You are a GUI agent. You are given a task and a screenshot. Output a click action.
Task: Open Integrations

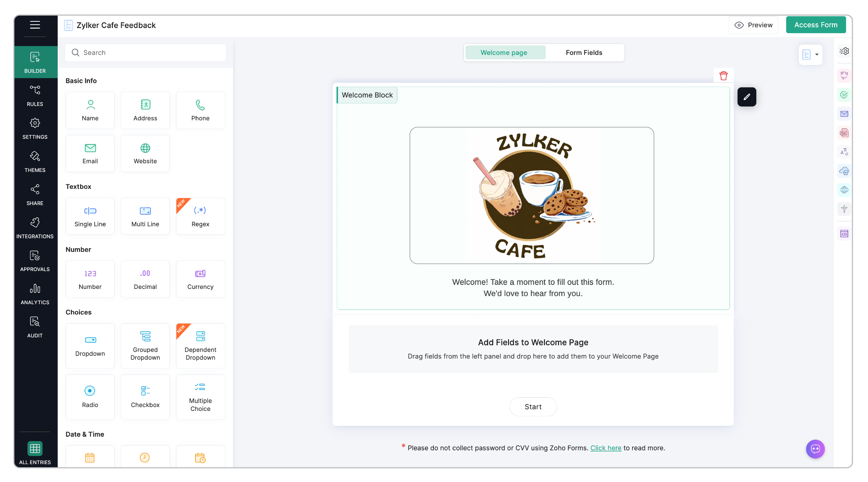(35, 228)
